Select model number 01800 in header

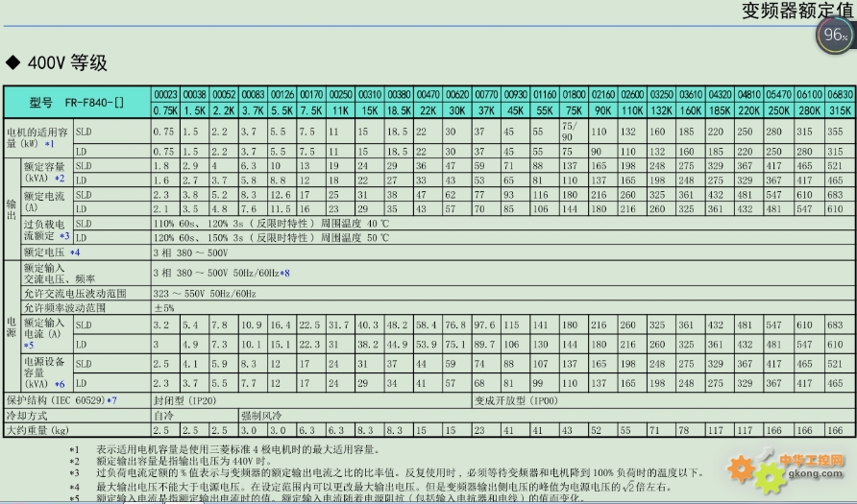pos(574,94)
